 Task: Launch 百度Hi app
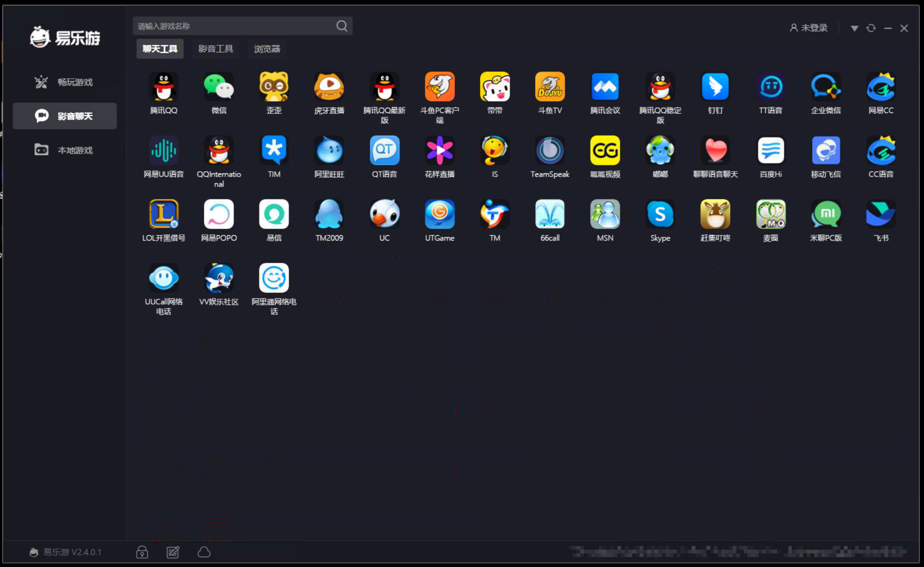click(x=770, y=150)
